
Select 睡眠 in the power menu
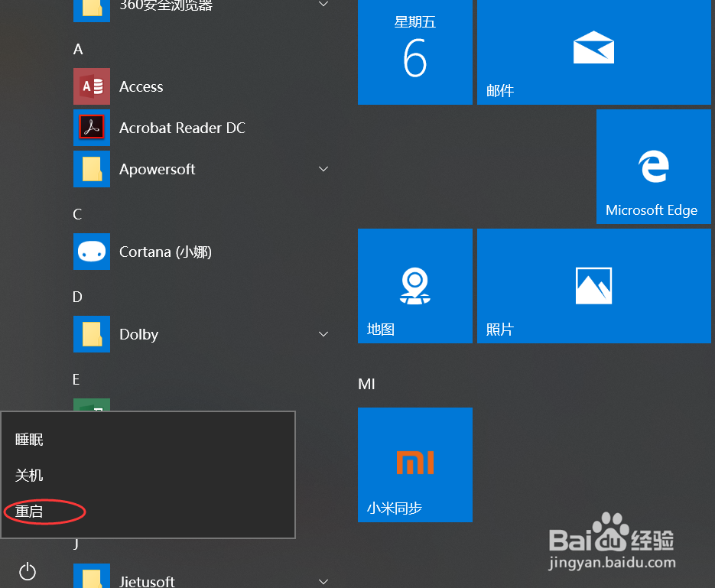point(29,440)
